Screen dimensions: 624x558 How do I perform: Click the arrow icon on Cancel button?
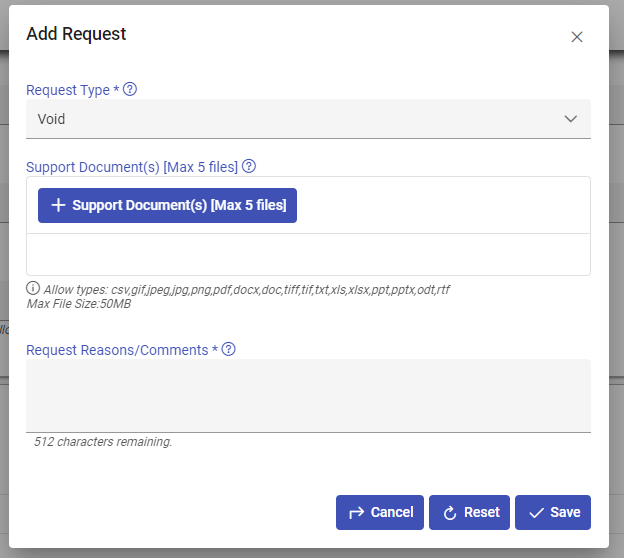coord(356,512)
